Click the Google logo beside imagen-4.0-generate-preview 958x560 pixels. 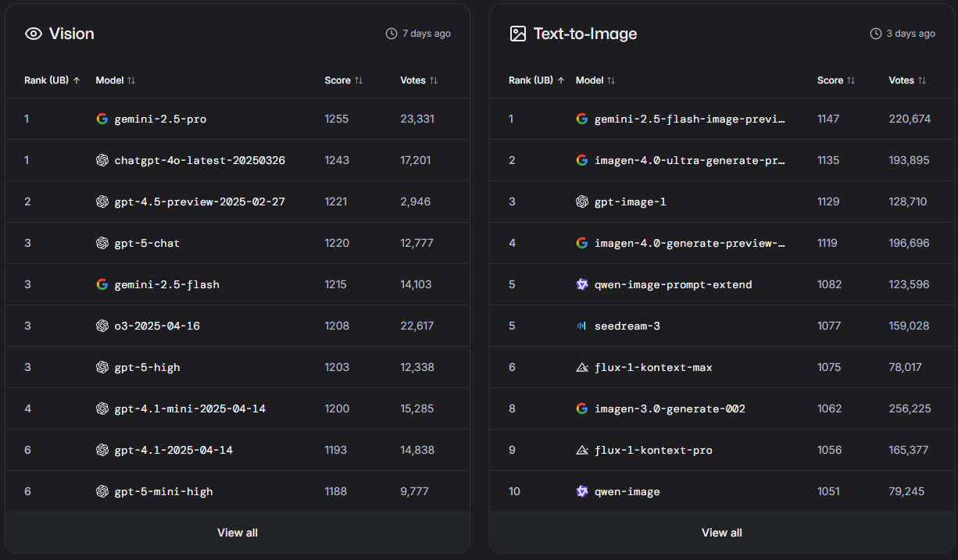coord(581,243)
